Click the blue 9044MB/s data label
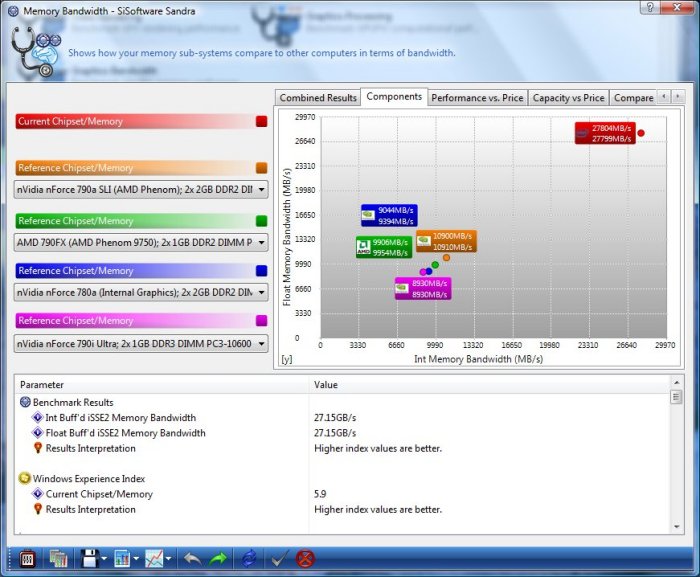Screen dimensions: 700x577 pyautogui.click(x=389, y=215)
